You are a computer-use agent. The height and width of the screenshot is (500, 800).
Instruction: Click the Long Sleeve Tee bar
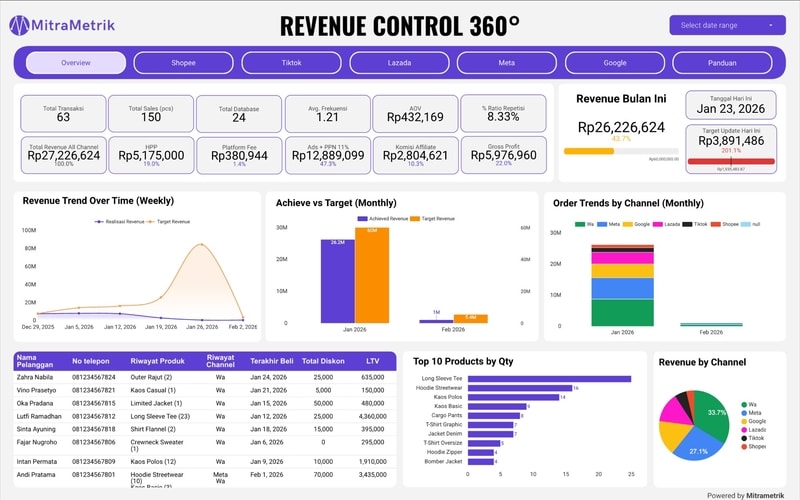(549, 378)
